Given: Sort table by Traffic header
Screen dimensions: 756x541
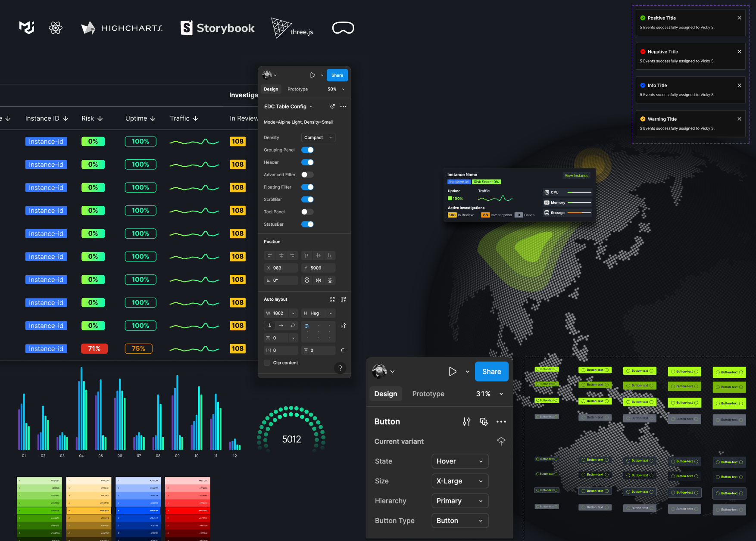Looking at the screenshot, I should [184, 118].
